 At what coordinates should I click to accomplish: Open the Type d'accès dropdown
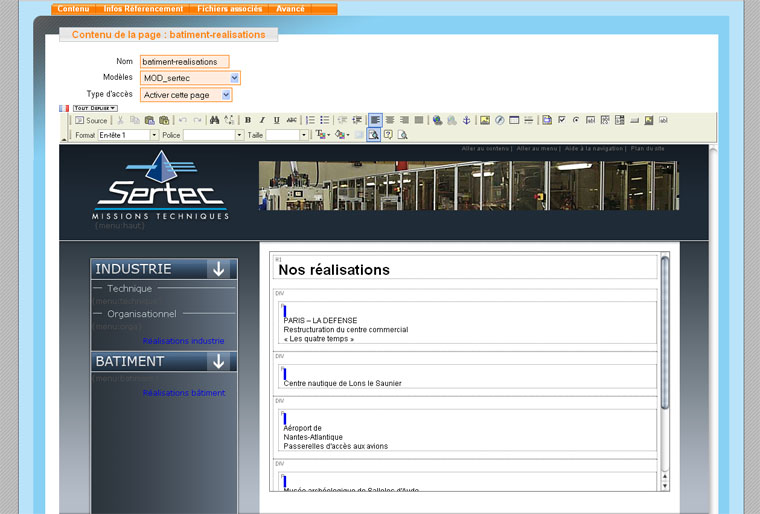(186, 95)
